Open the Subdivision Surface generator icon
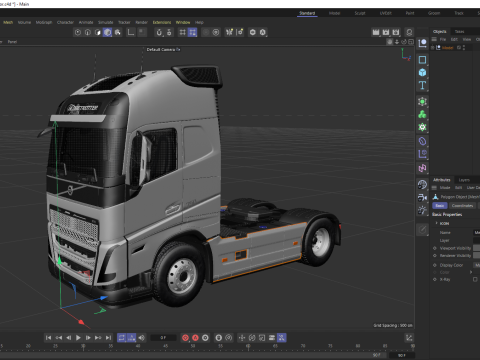Screen dimensions: 480x360 tap(422, 102)
